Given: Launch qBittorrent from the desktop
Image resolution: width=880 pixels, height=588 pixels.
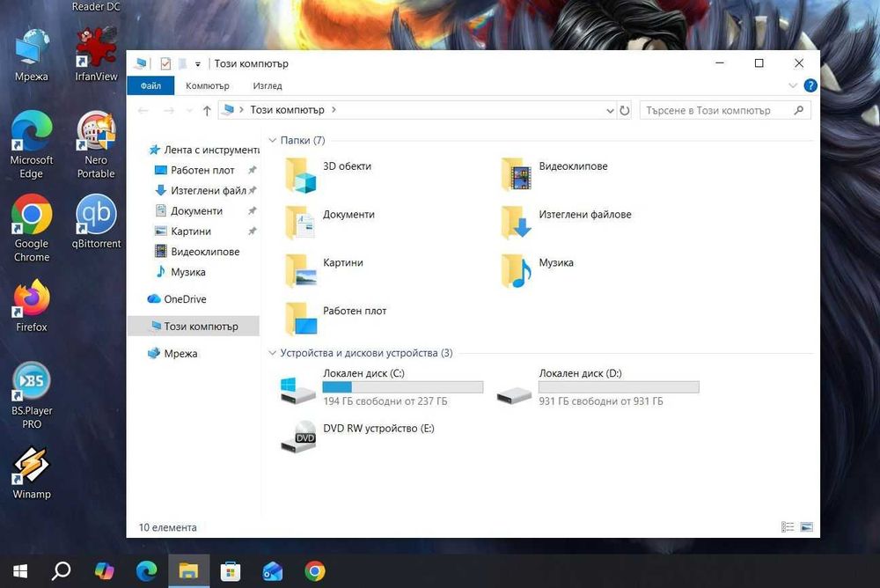Looking at the screenshot, I should (x=96, y=222).
